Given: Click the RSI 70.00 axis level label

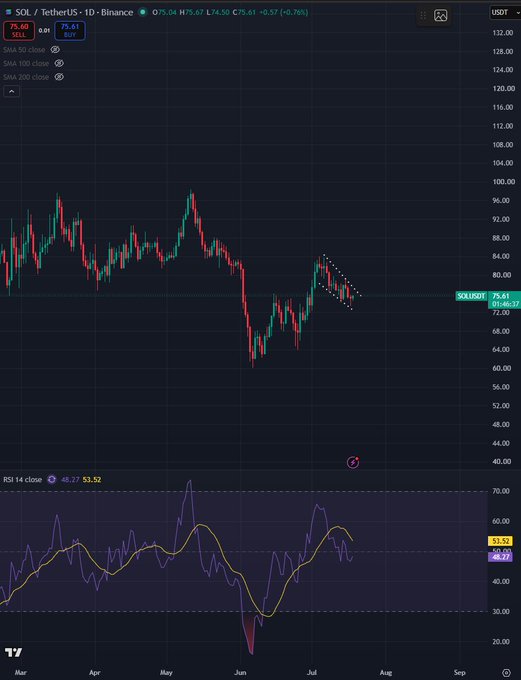Looking at the screenshot, I should click(501, 491).
